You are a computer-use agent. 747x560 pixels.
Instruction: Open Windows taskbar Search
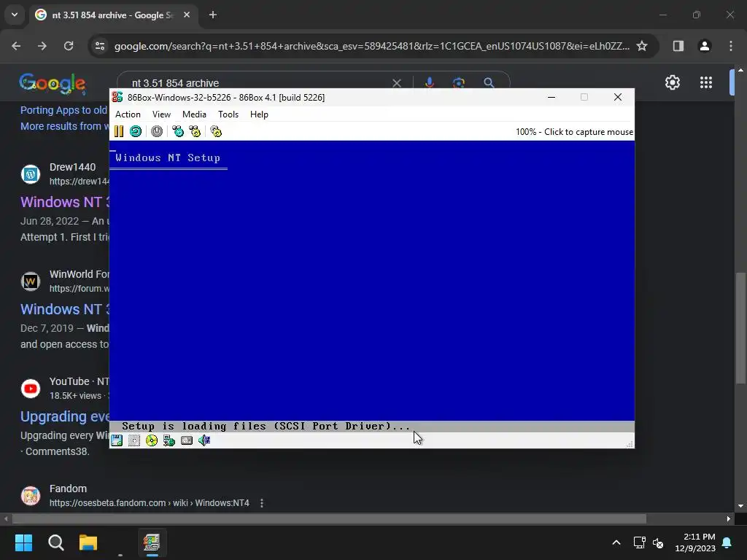tap(55, 542)
